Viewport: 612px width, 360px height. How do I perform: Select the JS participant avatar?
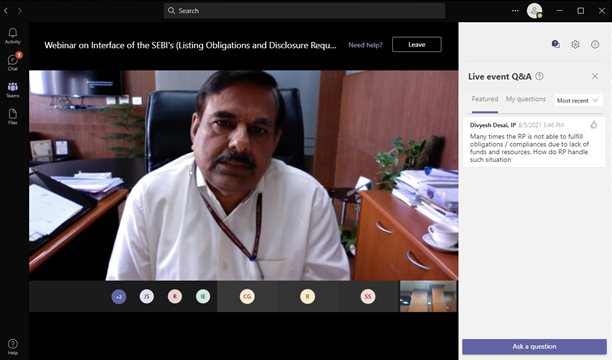tap(147, 297)
